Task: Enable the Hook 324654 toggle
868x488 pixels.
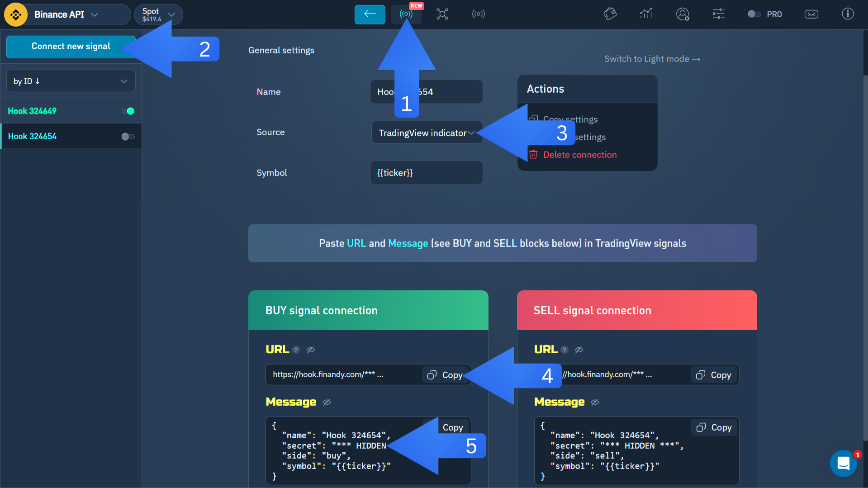Action: pos(128,137)
